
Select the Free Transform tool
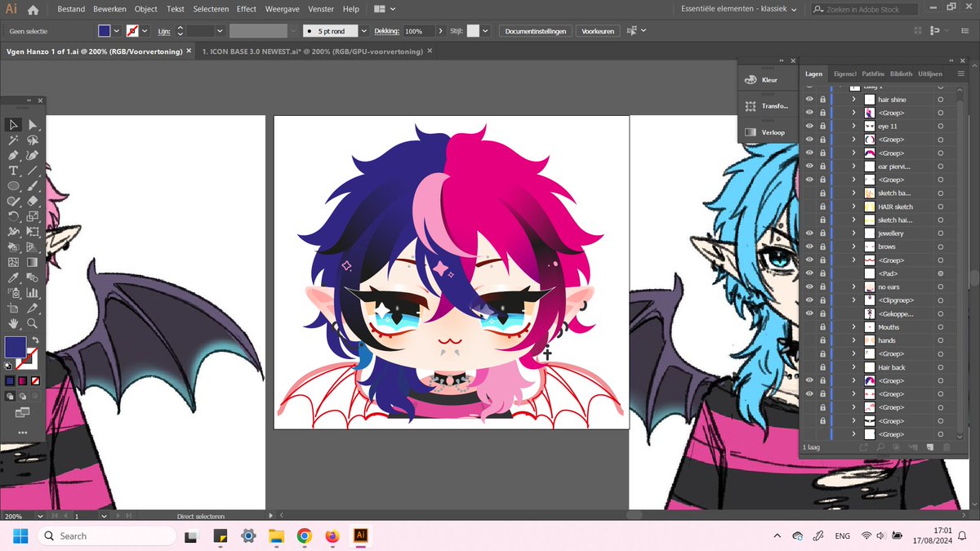[x=33, y=232]
